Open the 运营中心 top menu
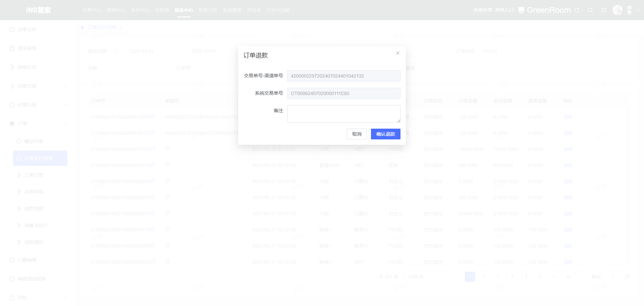The image size is (644, 306). click(92, 10)
